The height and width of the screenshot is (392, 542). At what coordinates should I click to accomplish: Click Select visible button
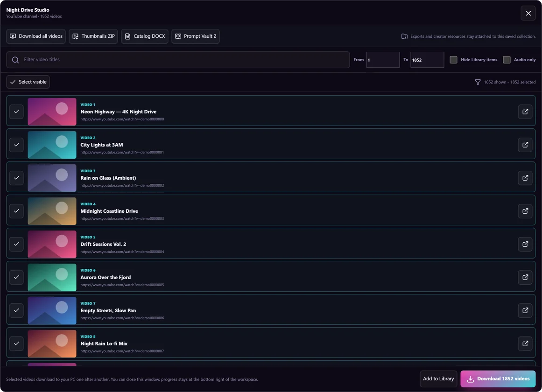point(28,82)
